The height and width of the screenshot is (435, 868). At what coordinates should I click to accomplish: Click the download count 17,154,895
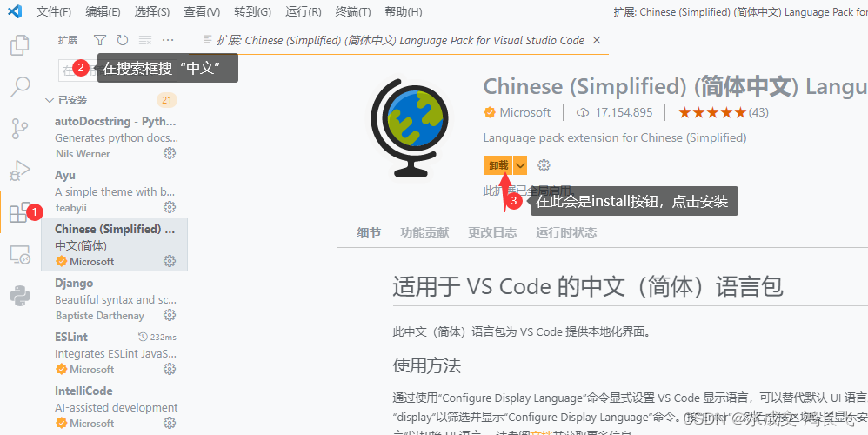(614, 113)
